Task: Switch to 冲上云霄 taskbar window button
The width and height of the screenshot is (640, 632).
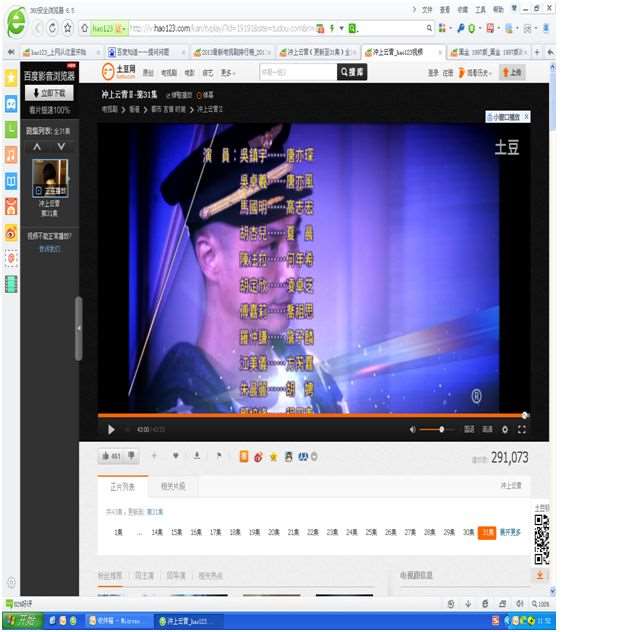Action: click(x=188, y=621)
